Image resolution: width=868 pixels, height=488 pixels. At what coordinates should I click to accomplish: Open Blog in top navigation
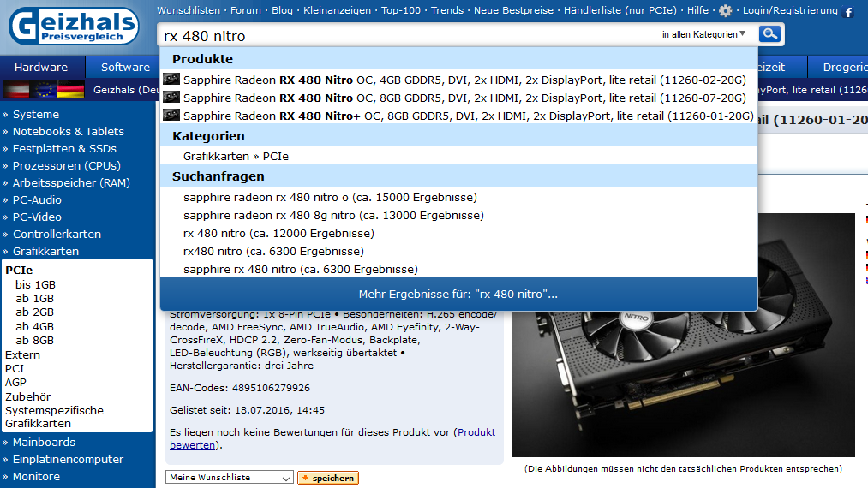[282, 10]
